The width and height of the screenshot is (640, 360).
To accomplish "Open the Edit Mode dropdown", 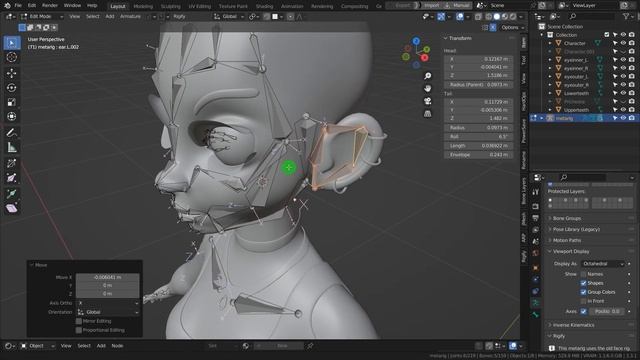I will point(42,17).
